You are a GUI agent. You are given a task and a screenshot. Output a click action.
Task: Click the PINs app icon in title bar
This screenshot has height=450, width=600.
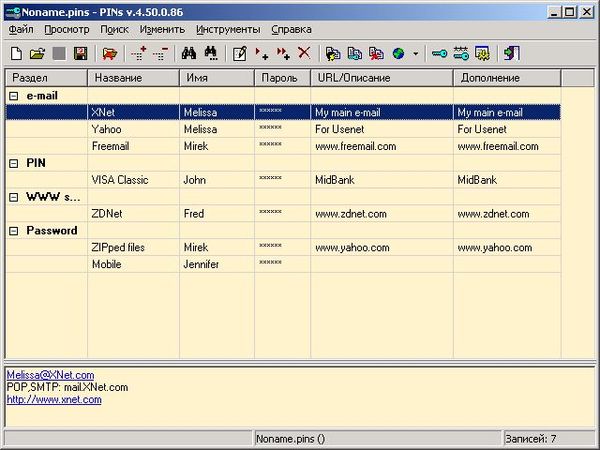[12, 12]
